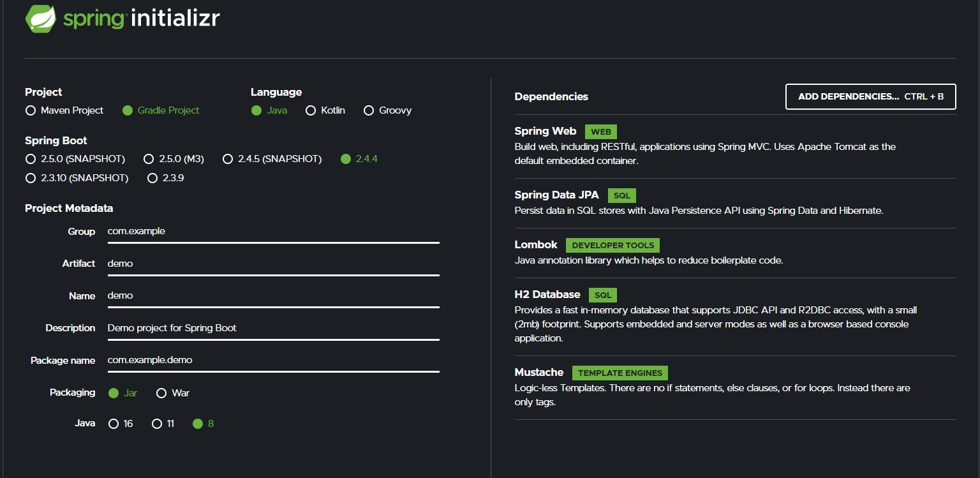Screen dimensions: 980x478
Task: Click the Project Metadata heading
Action: pyautogui.click(x=69, y=209)
